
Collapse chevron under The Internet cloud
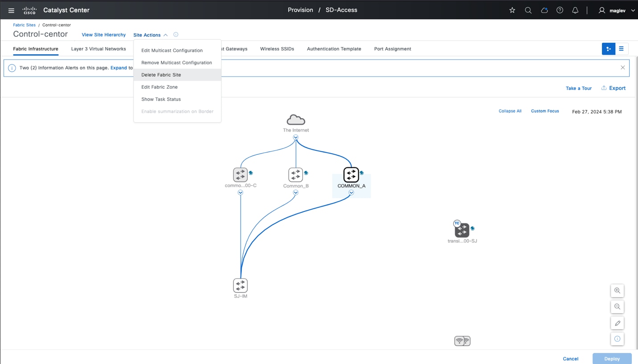pyautogui.click(x=295, y=138)
